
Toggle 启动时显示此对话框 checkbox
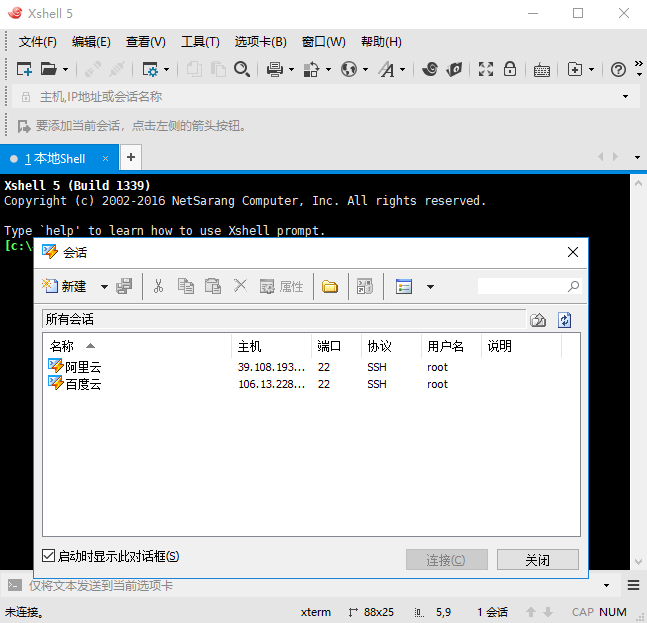tap(48, 556)
